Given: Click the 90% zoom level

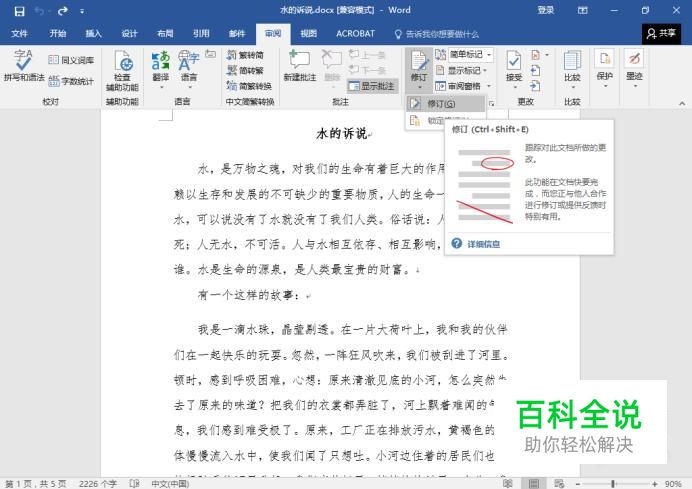Looking at the screenshot, I should click(673, 484).
